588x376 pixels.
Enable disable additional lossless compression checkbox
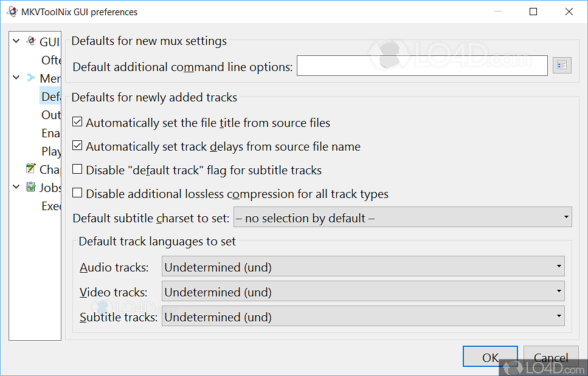[77, 194]
